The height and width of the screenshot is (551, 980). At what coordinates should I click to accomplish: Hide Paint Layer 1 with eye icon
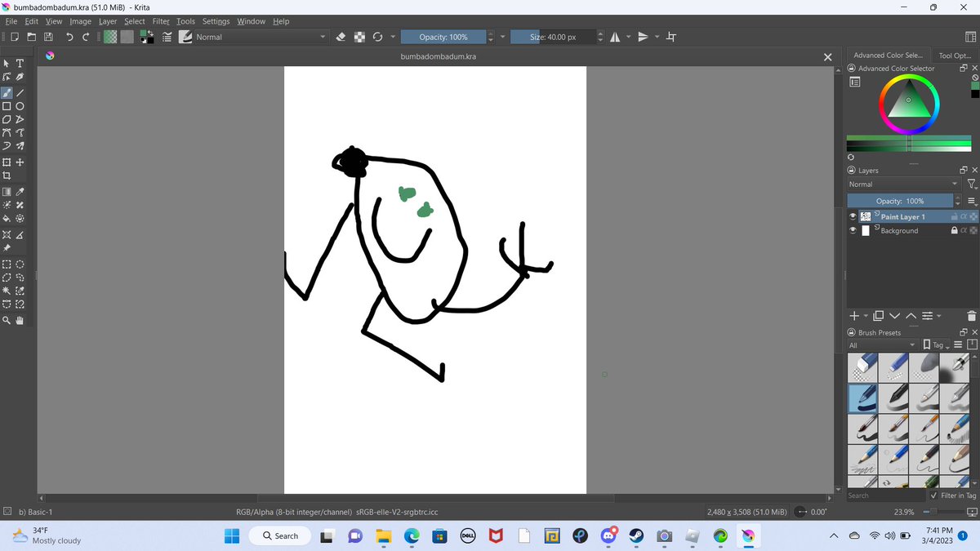[x=853, y=217]
